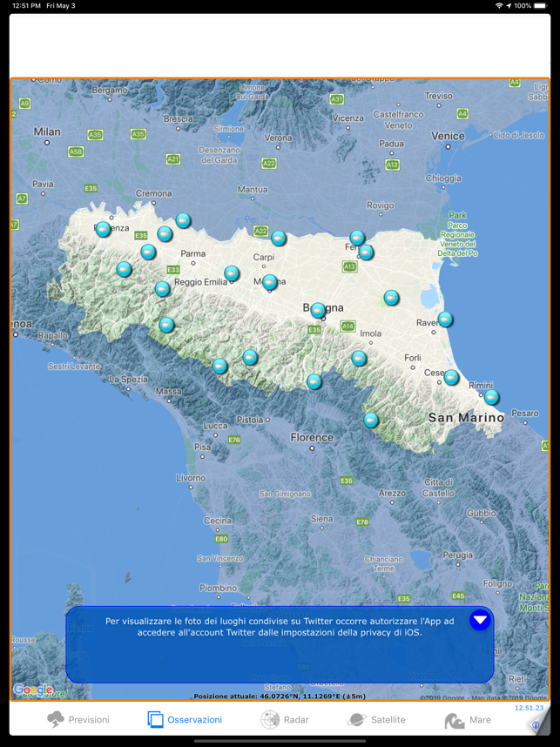Open the coastal webcam marker at Ravenna

pos(445,320)
